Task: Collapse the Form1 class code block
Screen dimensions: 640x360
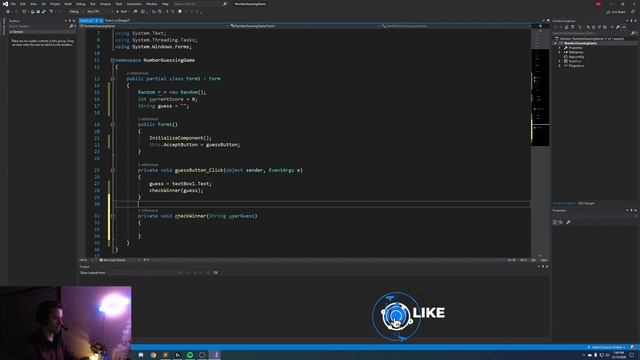Action: click(113, 79)
